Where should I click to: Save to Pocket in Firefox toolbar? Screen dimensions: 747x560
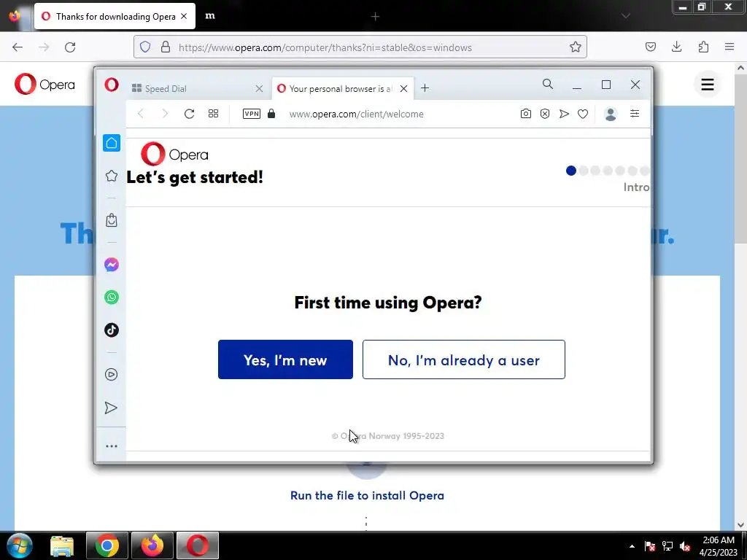[x=651, y=47]
